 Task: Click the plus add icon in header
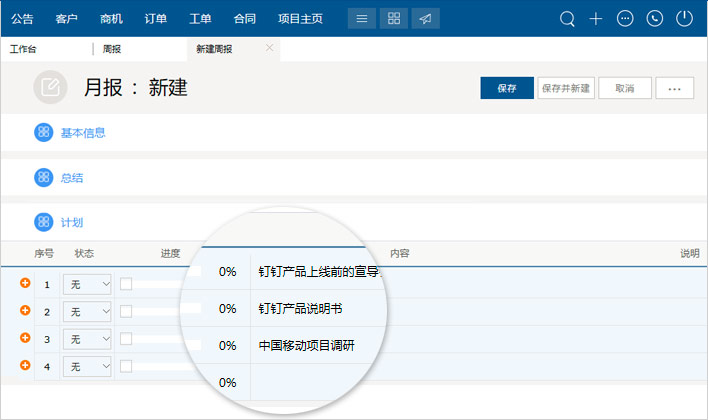(x=596, y=18)
